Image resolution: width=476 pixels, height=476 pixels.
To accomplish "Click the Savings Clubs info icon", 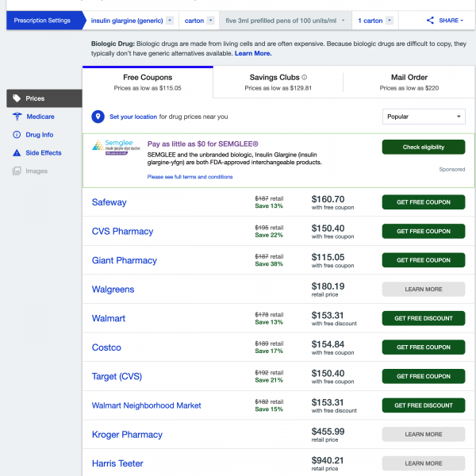I will [x=305, y=78].
